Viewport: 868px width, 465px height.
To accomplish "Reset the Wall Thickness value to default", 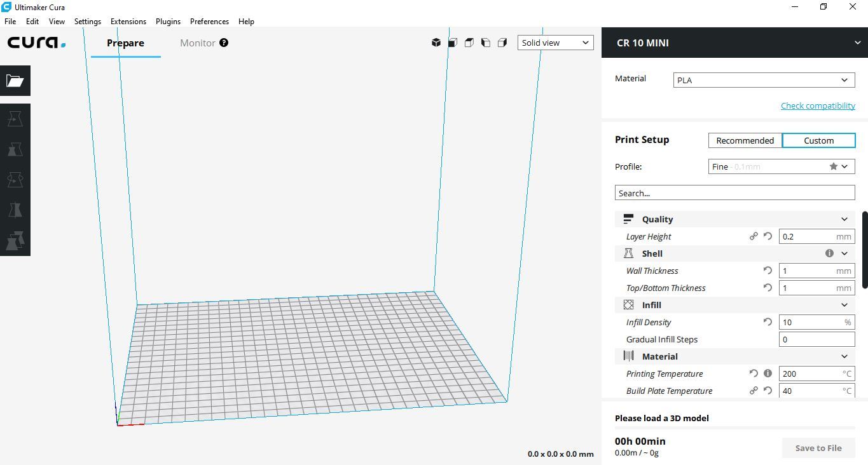I will pos(768,271).
